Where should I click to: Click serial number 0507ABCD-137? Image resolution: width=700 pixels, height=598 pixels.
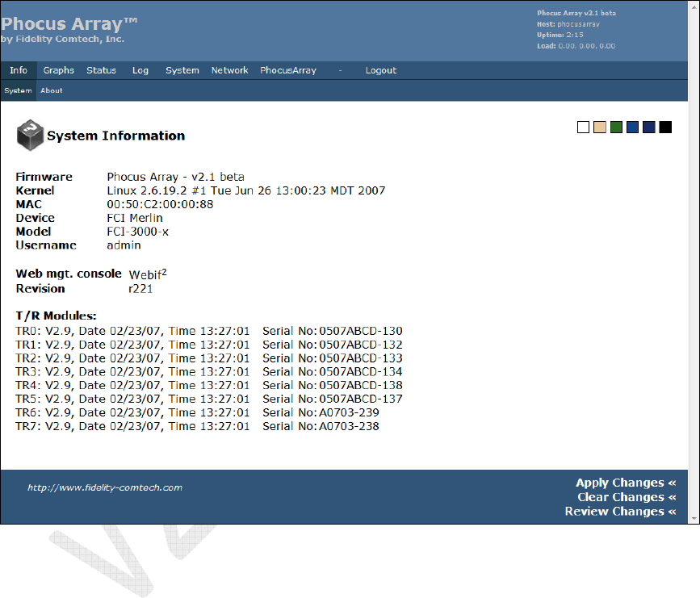pos(361,399)
